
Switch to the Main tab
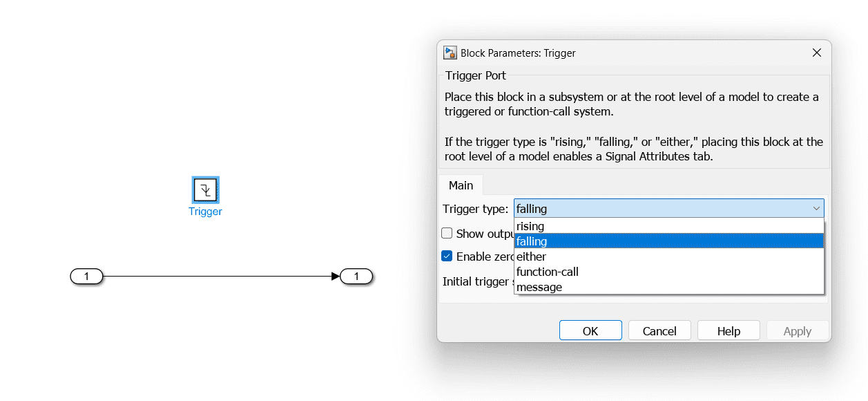(x=461, y=185)
